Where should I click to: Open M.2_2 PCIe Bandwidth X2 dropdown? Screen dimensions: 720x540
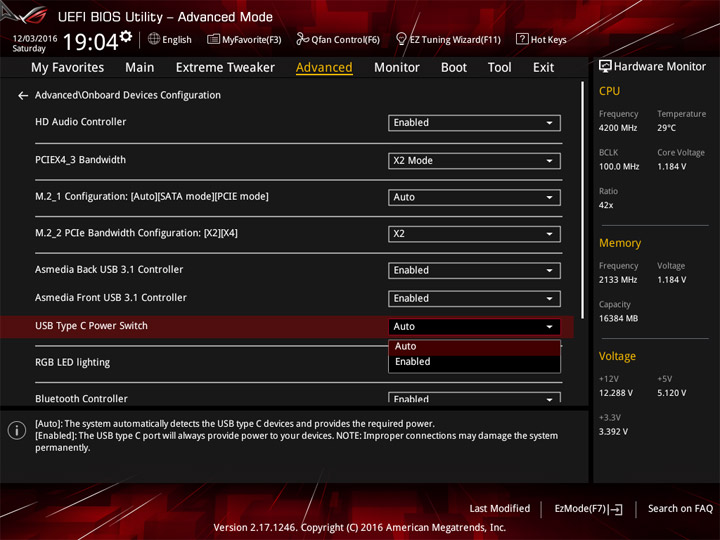click(474, 234)
